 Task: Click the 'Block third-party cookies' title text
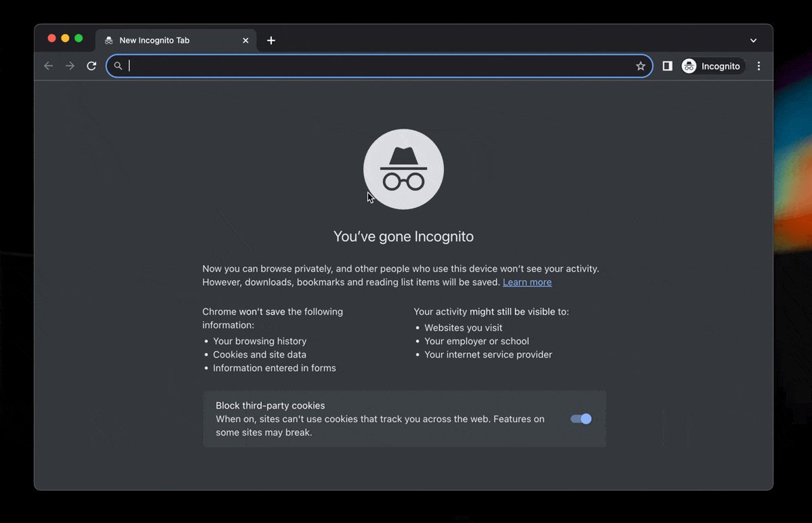(270, 405)
